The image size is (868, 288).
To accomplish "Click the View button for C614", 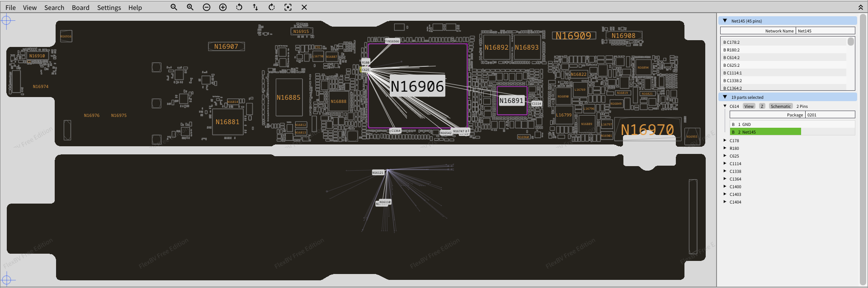I will coord(749,107).
